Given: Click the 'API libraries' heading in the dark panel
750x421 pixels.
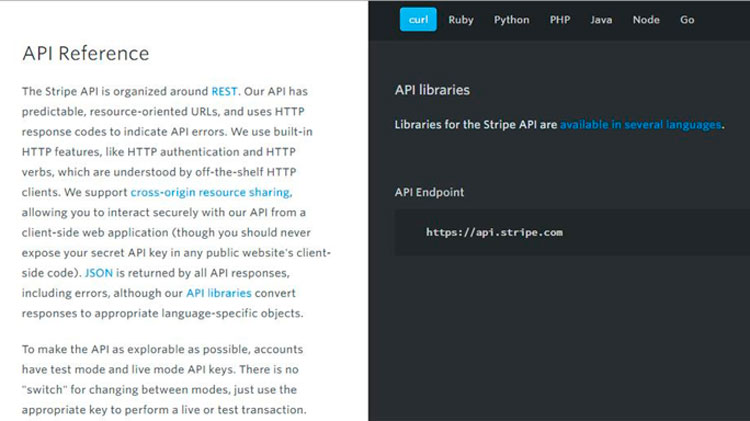Looking at the screenshot, I should (432, 90).
